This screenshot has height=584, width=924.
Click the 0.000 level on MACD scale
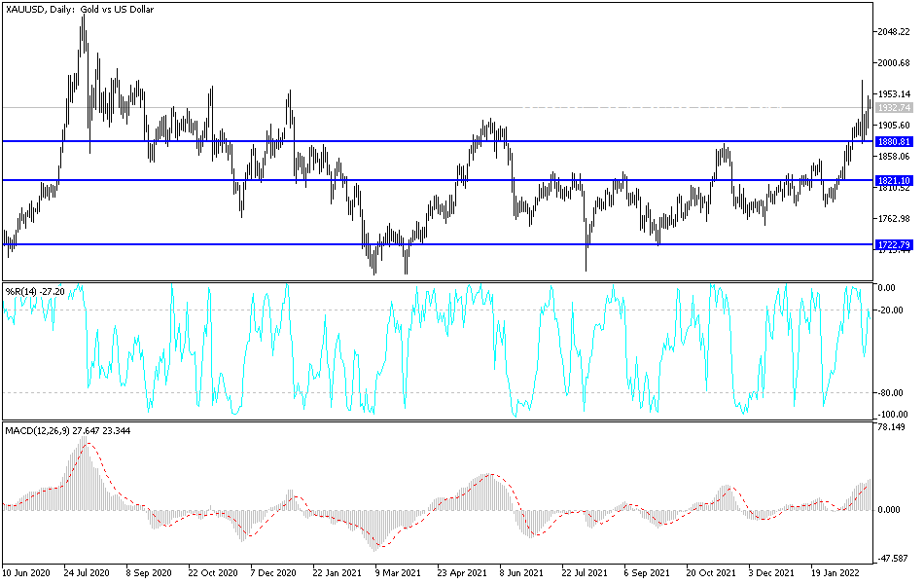[x=889, y=510]
